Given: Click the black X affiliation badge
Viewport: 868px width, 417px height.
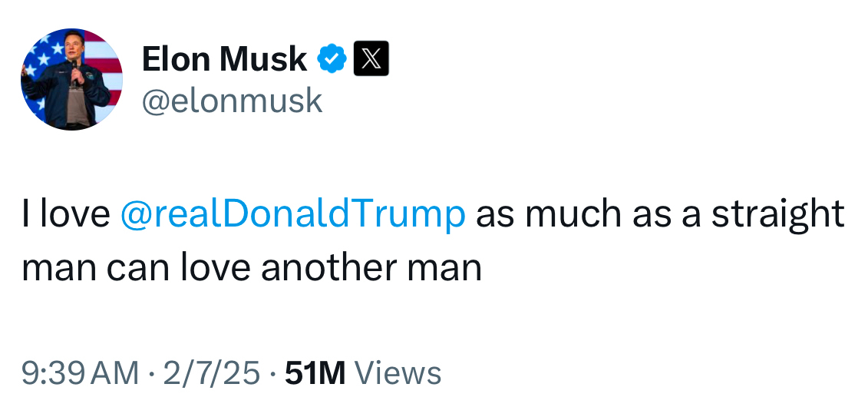Looking at the screenshot, I should (371, 59).
